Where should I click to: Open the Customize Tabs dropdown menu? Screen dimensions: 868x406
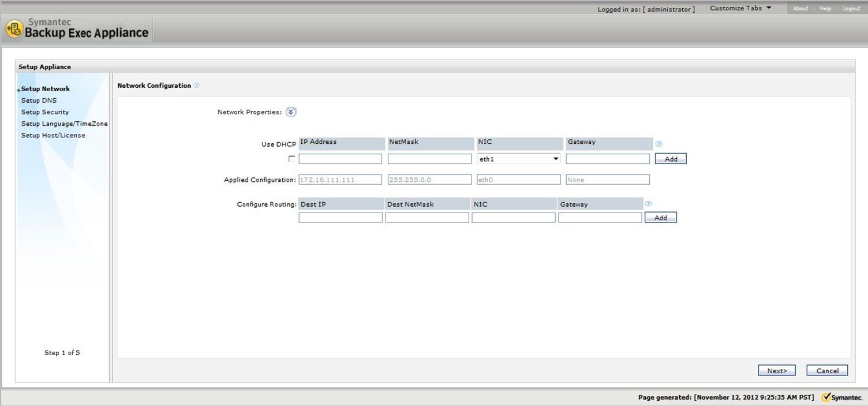(740, 8)
